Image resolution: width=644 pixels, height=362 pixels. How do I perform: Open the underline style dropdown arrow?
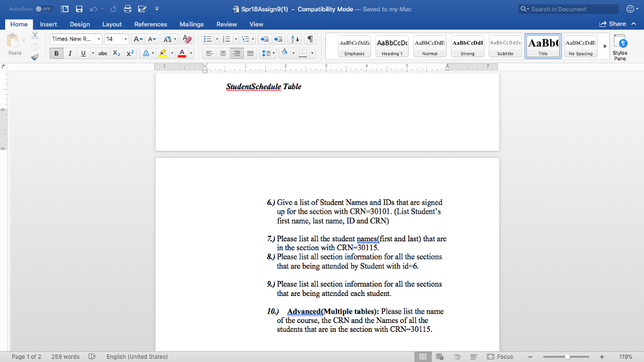pyautogui.click(x=93, y=53)
